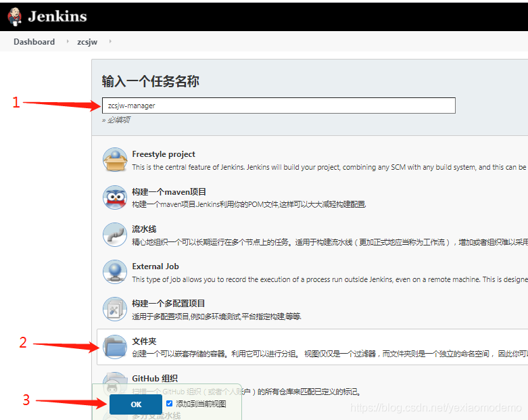The width and height of the screenshot is (528, 420).
Task: Toggle 添加到当前视图 checkbox
Action: pos(170,404)
